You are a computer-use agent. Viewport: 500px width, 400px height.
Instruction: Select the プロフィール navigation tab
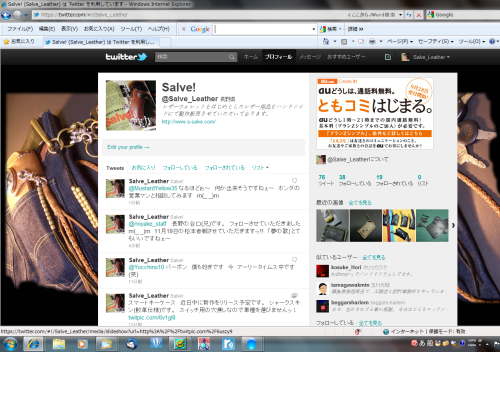click(279, 57)
